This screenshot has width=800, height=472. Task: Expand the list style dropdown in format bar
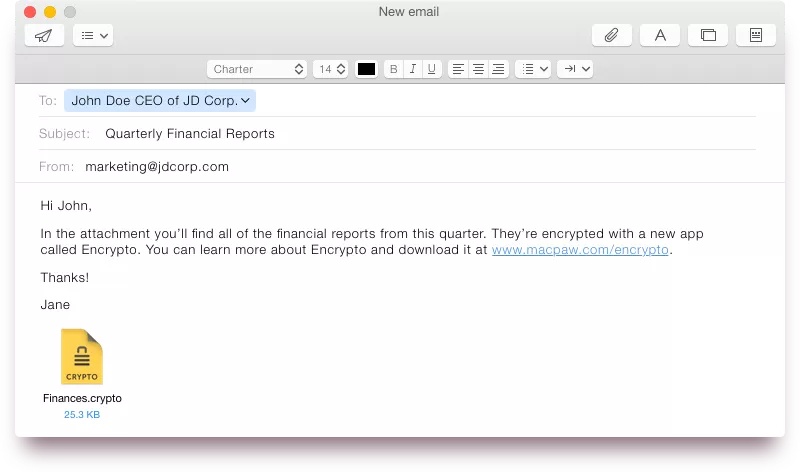(532, 69)
